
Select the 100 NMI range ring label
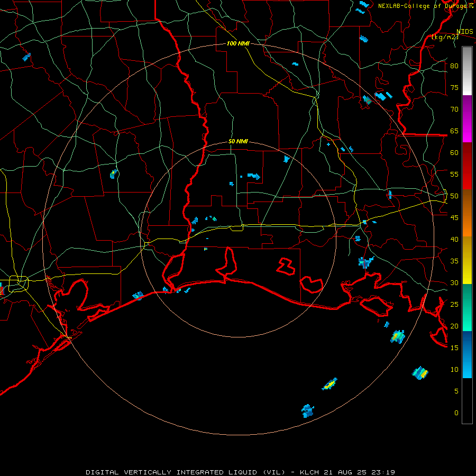(238, 43)
